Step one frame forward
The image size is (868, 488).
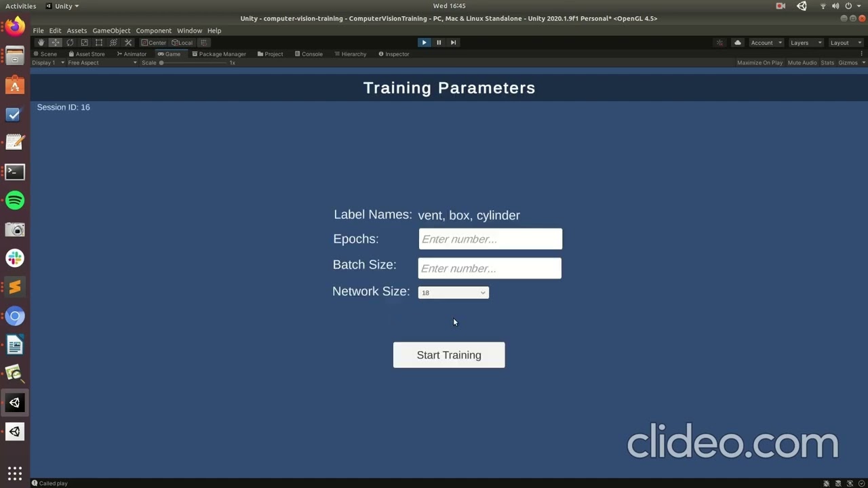pos(453,43)
